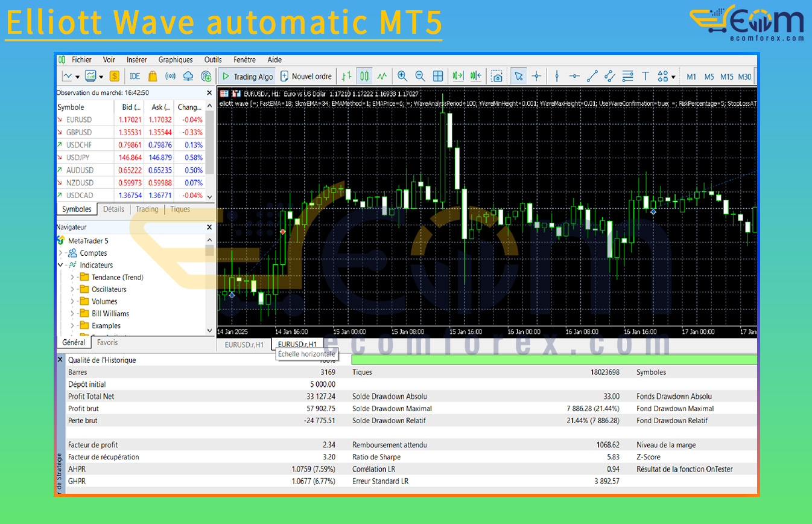Select the cursor arrow tool

[x=518, y=77]
